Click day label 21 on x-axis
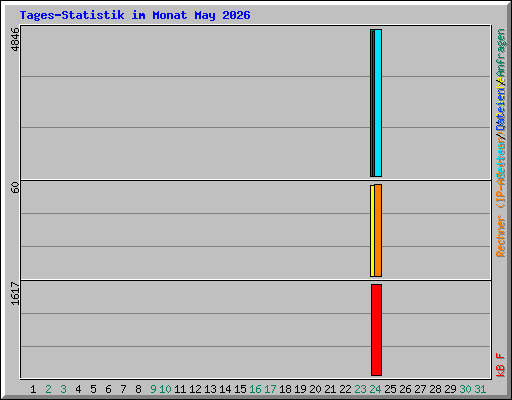The height and width of the screenshot is (400, 512). coord(330,389)
